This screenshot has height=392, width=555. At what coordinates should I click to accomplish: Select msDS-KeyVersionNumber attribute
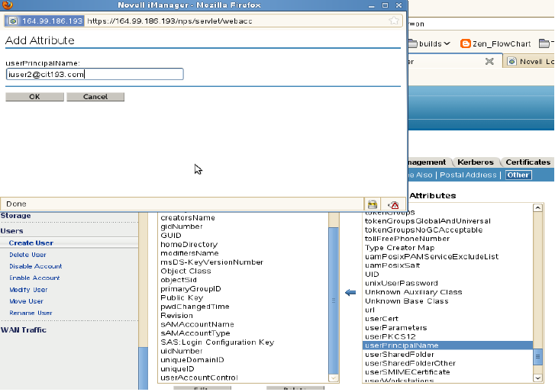[211, 262]
